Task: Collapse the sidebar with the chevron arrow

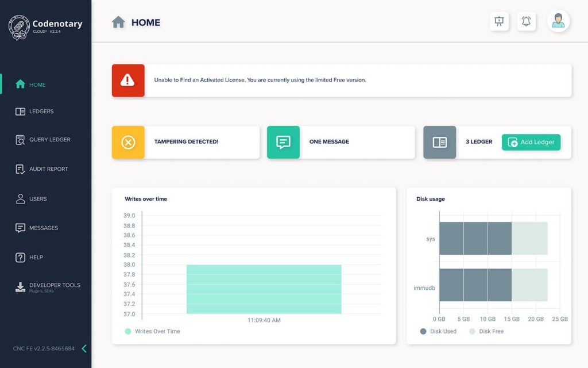Action: (84, 348)
